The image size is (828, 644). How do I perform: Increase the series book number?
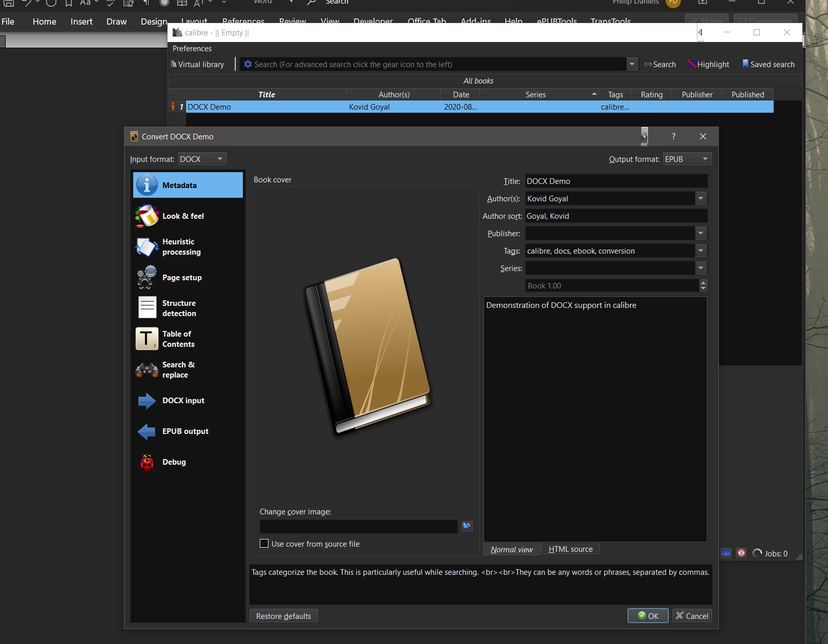coord(703,282)
